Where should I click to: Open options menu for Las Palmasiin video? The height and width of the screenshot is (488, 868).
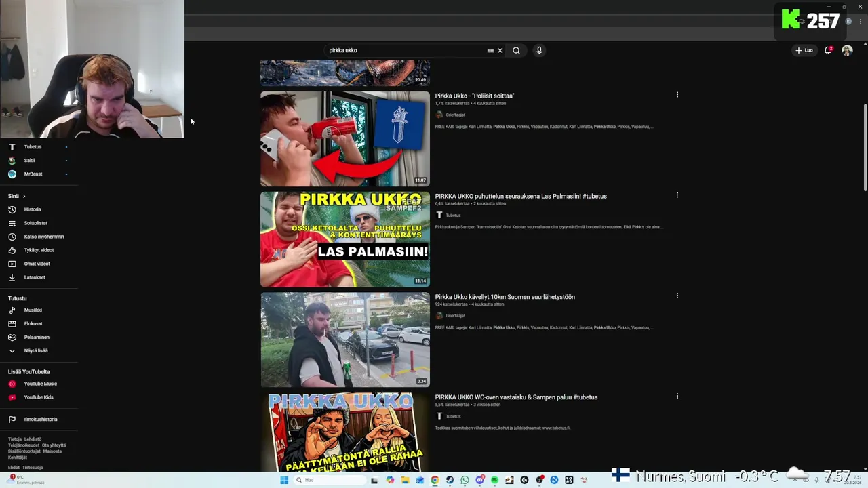pos(677,195)
